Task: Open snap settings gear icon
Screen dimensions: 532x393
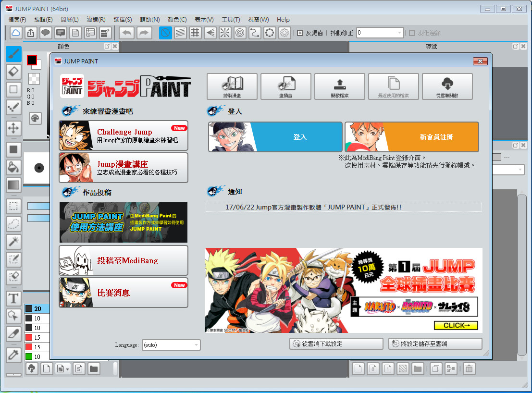Action: tap(285, 33)
